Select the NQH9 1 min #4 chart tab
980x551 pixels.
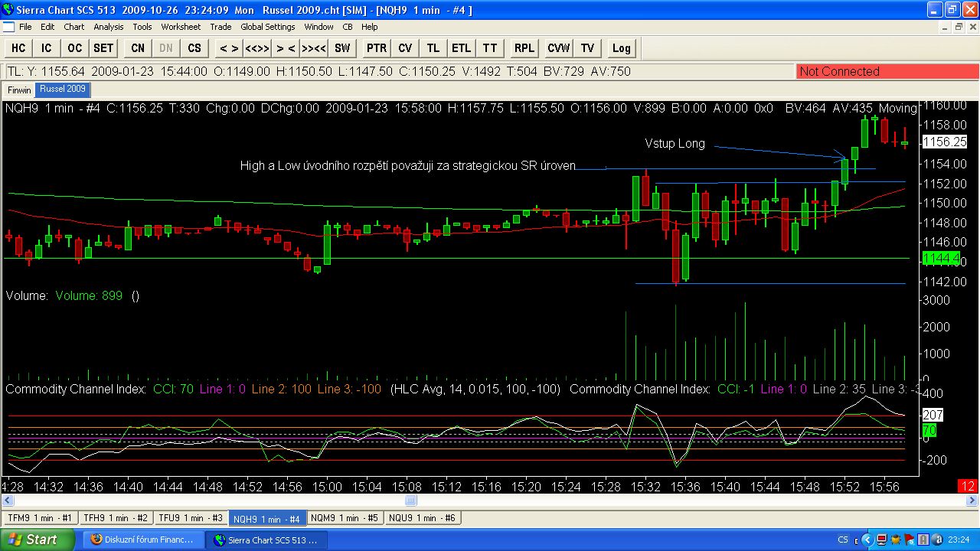[267, 518]
